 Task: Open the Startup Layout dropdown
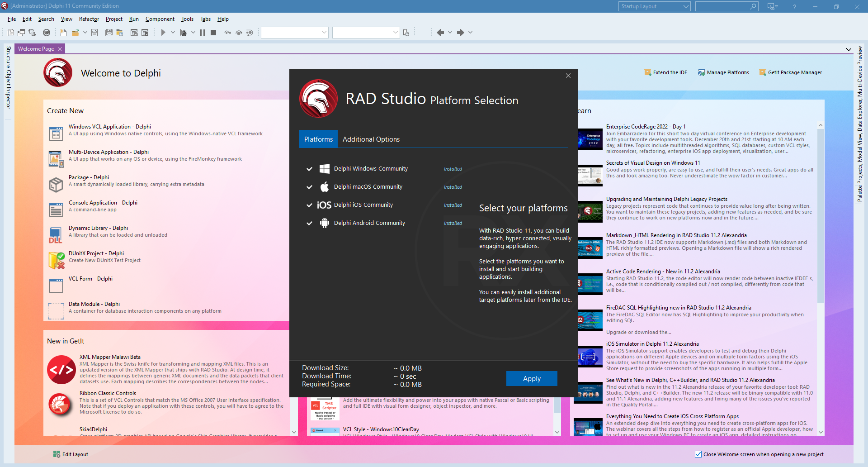click(654, 6)
